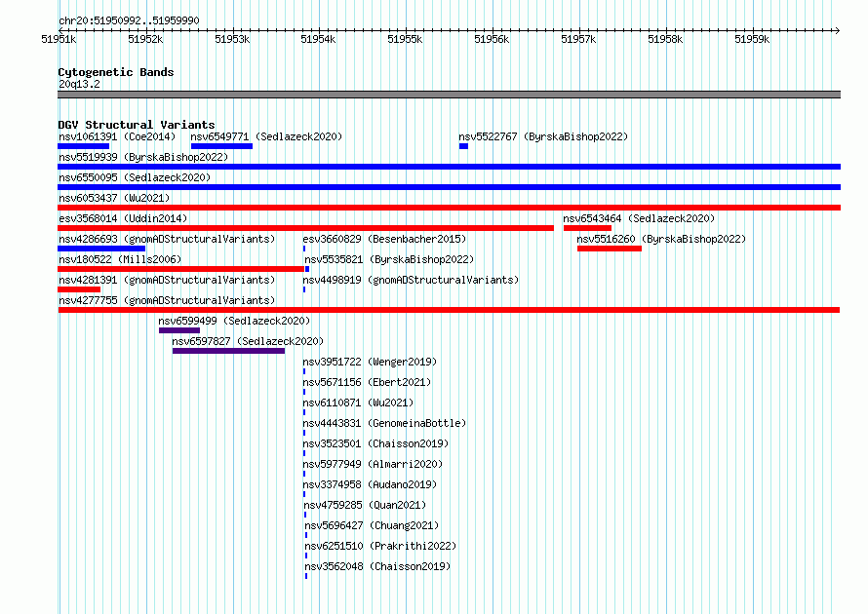Click the nsv3523501 (Chaisson2019) label
Viewport: 868px width, 614px height.
(x=375, y=443)
